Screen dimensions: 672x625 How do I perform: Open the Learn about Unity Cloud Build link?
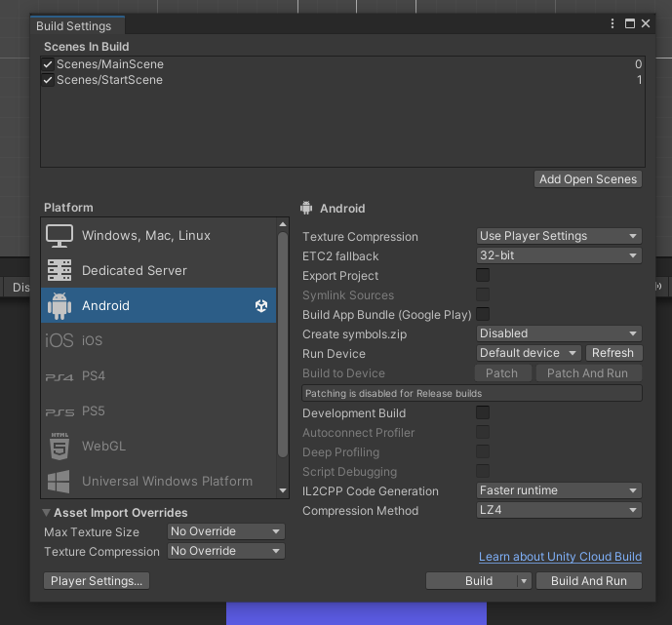point(560,557)
